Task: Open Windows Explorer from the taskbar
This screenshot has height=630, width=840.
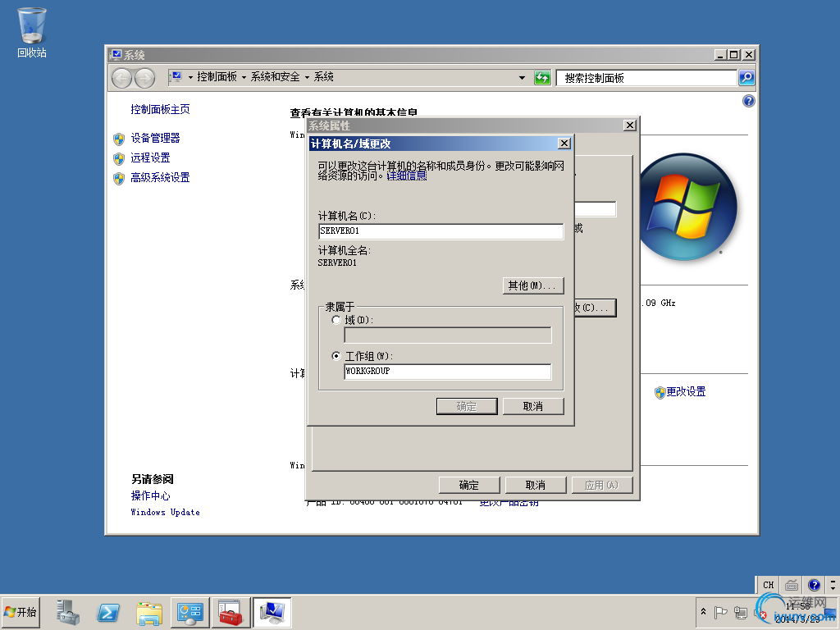Action: [x=148, y=612]
